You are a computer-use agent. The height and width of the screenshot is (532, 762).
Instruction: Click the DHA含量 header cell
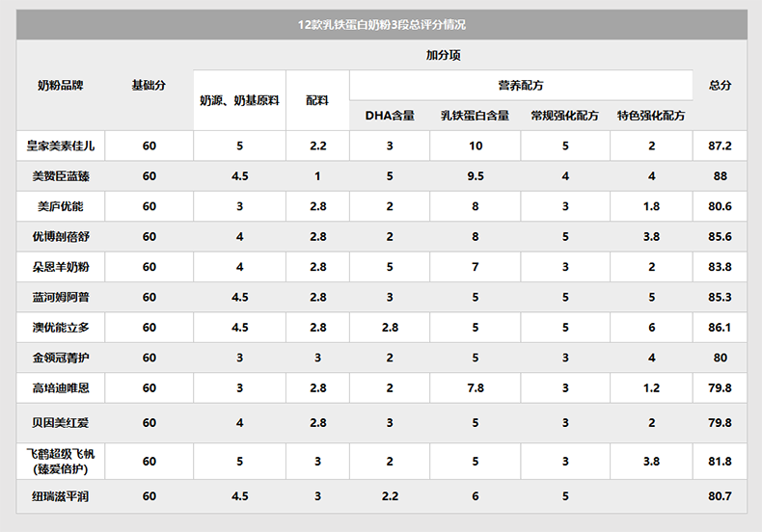[390, 116]
